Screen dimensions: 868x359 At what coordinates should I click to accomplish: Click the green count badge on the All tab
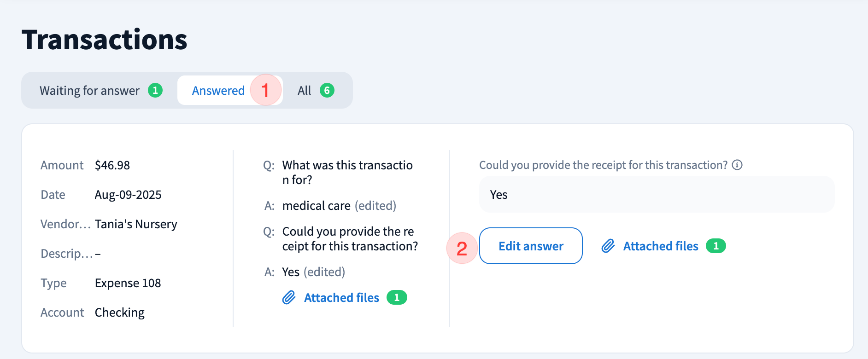pyautogui.click(x=327, y=90)
